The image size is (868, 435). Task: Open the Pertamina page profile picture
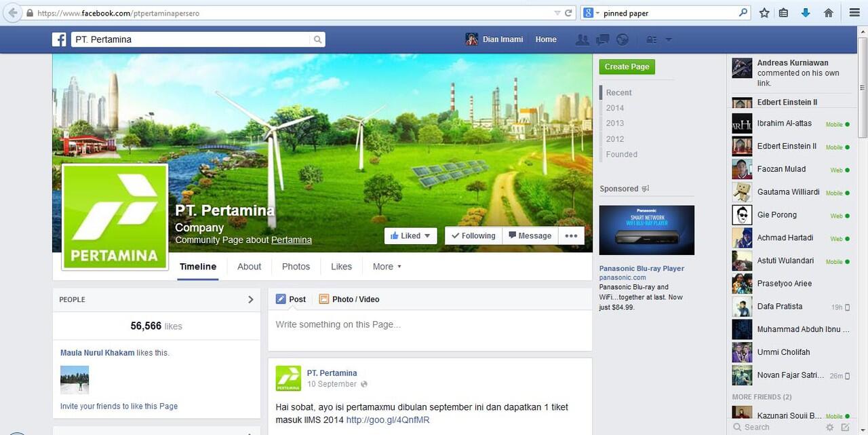pos(115,217)
